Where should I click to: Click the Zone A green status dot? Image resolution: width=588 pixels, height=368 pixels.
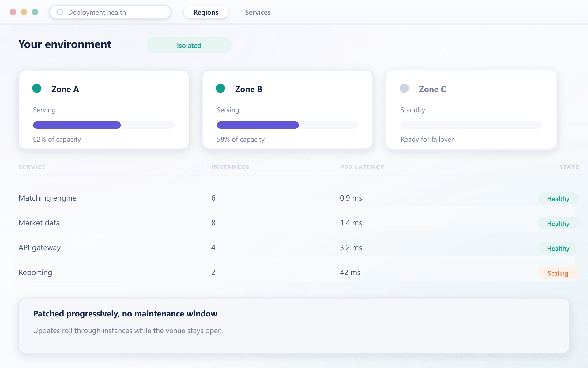[x=37, y=88]
